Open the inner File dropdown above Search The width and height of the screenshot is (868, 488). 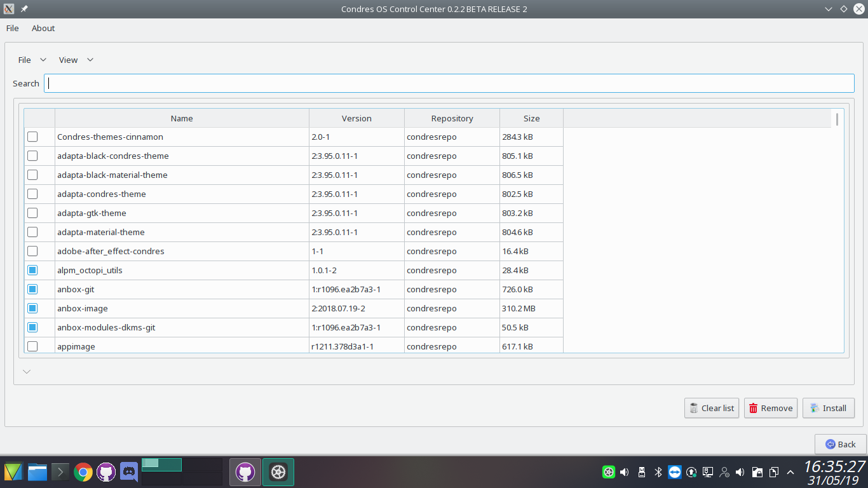click(x=32, y=60)
